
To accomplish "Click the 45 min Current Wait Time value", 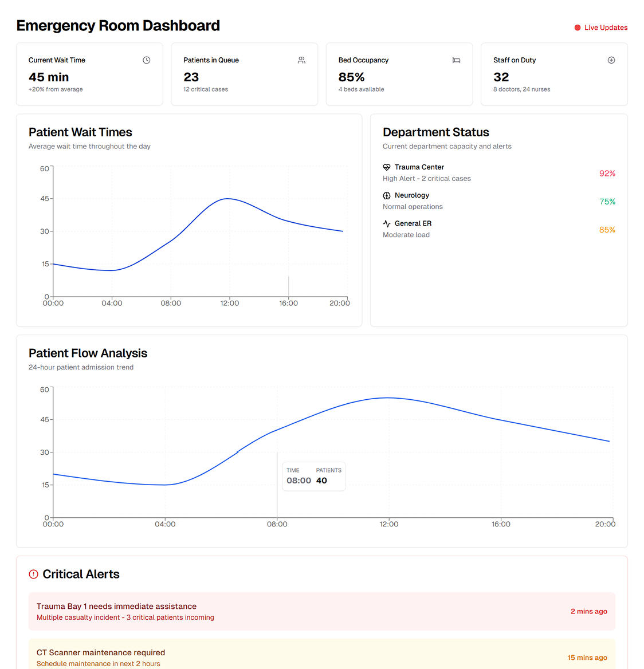I will tap(49, 77).
